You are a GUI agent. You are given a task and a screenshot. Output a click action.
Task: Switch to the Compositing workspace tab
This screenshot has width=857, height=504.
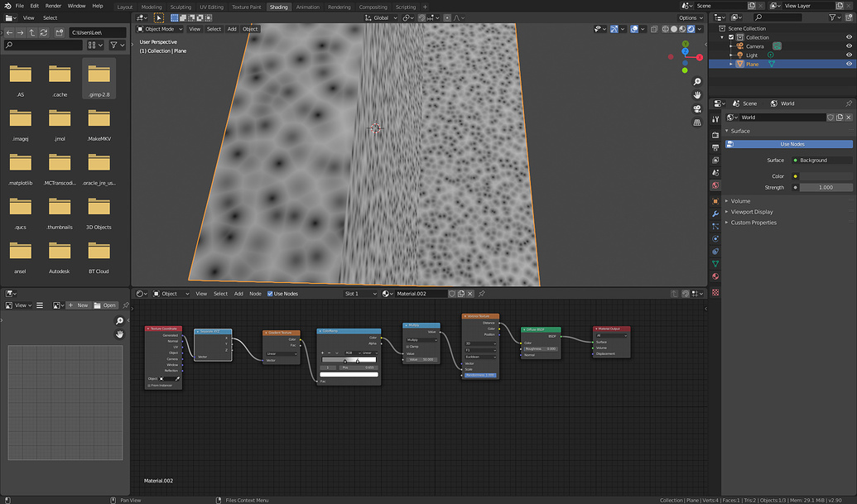point(373,7)
